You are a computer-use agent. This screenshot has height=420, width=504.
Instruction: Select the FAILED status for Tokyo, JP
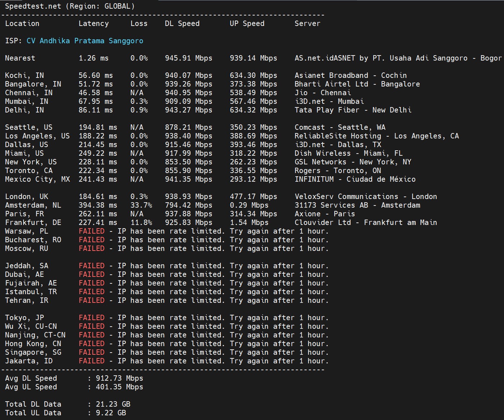[x=92, y=318]
